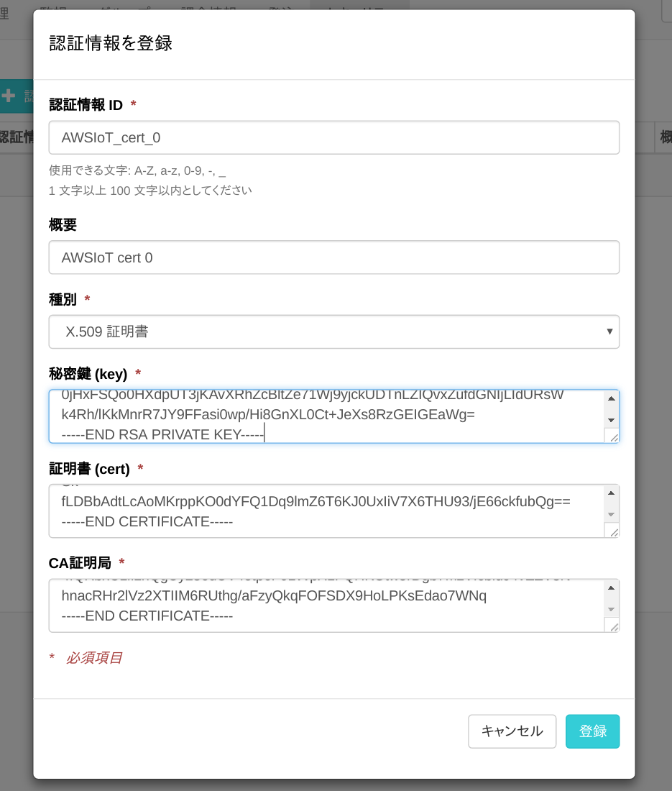The image size is (672, 791).
Task: Click the キャンセル button
Action: coord(512,731)
